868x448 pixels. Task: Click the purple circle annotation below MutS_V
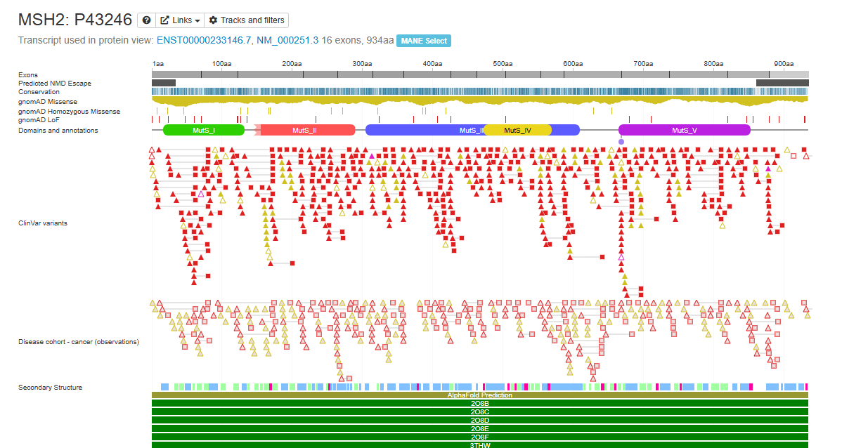pos(621,142)
